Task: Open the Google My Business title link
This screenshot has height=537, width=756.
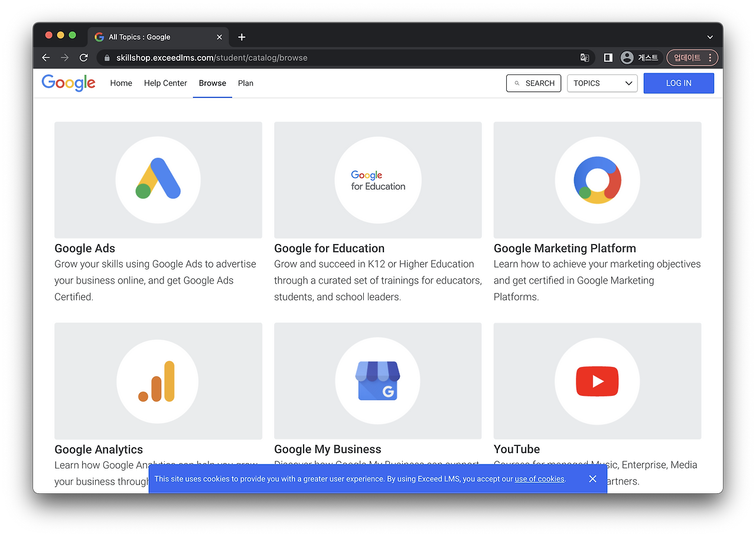Action: (328, 450)
